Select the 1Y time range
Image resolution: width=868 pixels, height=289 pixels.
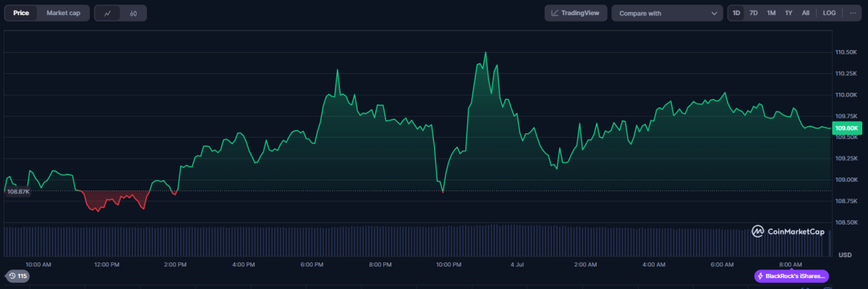tap(788, 13)
